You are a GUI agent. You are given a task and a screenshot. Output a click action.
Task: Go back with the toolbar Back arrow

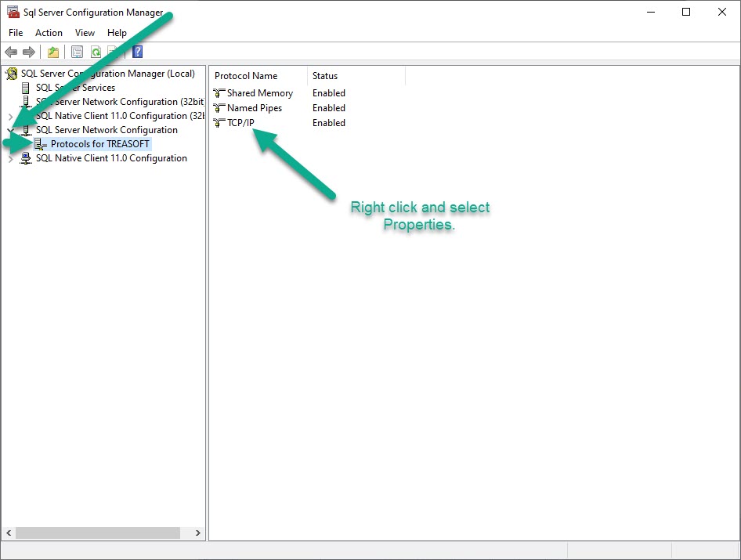11,52
